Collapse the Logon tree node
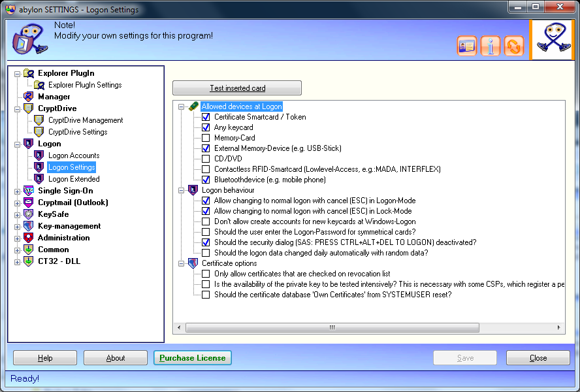 click(x=17, y=144)
